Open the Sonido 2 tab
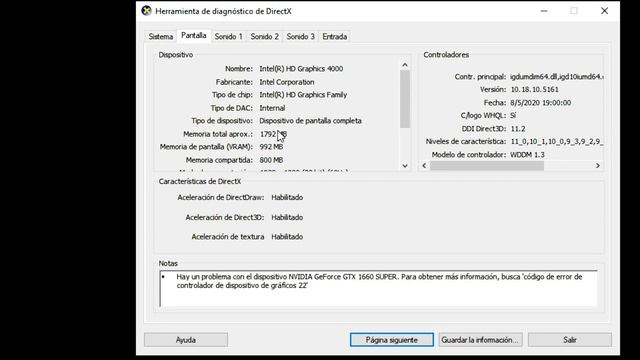The width and height of the screenshot is (640, 360). (264, 36)
